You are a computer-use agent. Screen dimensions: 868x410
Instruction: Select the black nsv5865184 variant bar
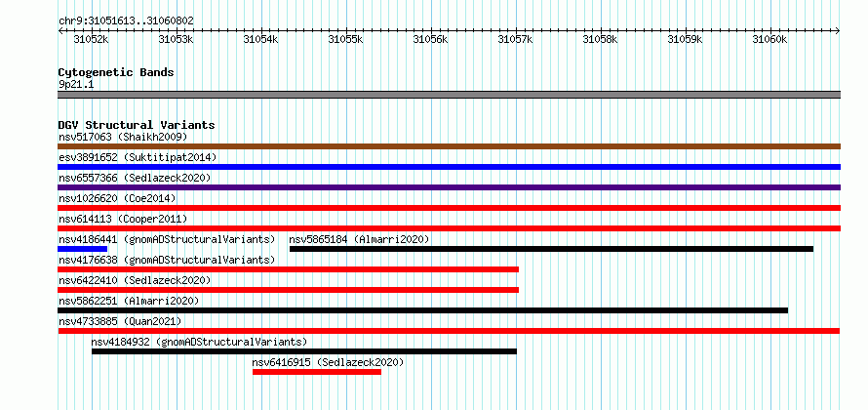pyautogui.click(x=551, y=249)
